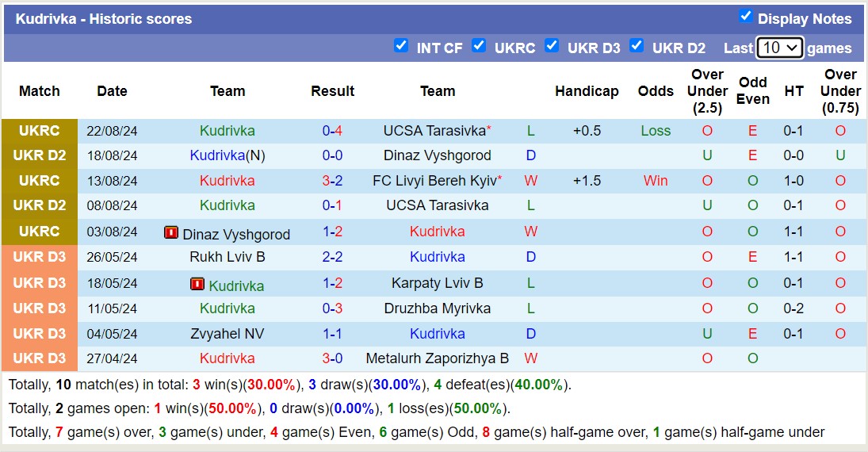Screen dimensions: 868x452
Task: Click Metalurh Zaporizhya B team name
Action: coord(437,358)
